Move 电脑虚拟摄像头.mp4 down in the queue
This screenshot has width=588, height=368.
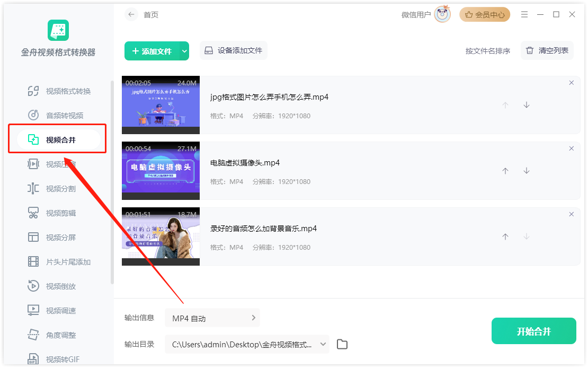tap(526, 170)
